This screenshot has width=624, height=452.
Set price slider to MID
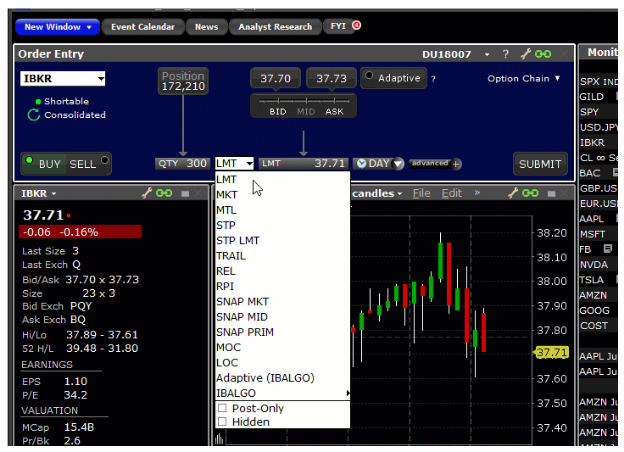coord(306,111)
